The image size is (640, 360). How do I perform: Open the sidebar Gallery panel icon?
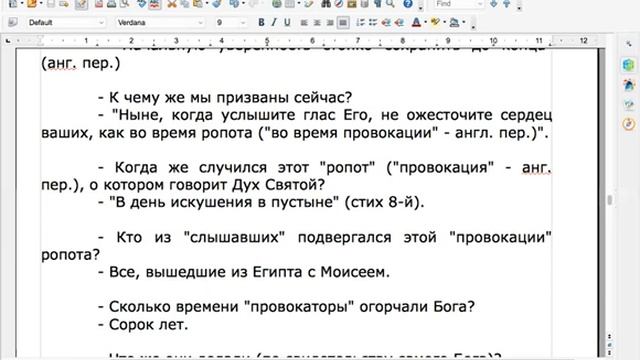[629, 104]
